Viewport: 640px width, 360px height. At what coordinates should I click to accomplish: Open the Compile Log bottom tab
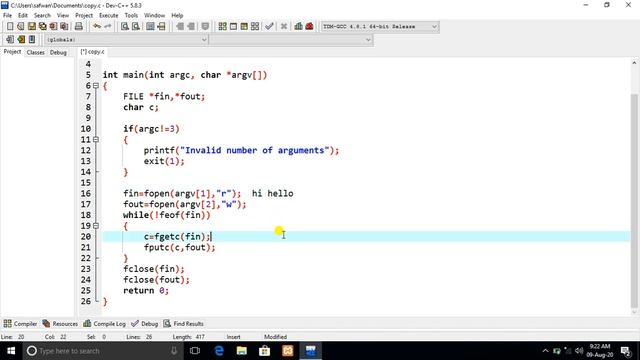click(x=104, y=324)
